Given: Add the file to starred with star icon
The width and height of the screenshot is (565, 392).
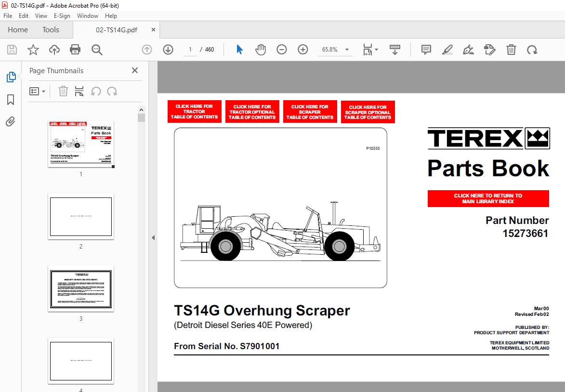Looking at the screenshot, I should point(33,50).
